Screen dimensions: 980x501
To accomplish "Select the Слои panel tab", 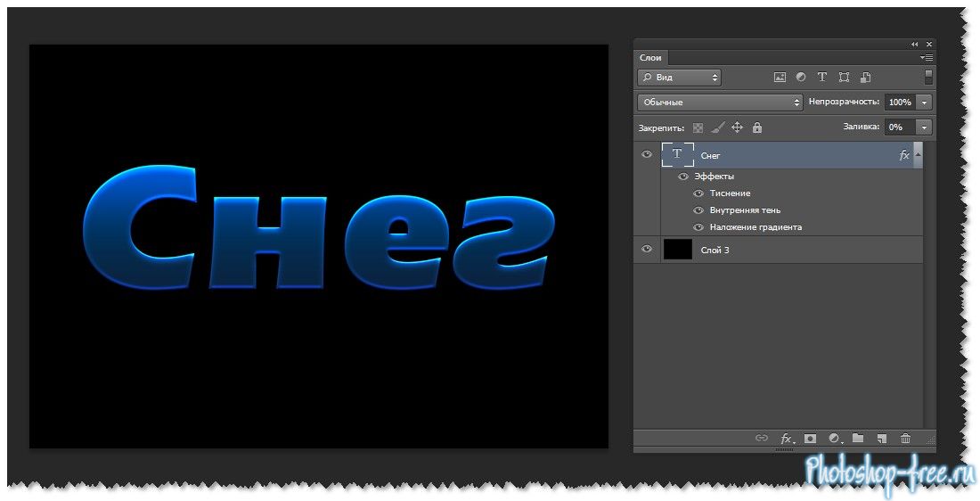I will point(650,58).
